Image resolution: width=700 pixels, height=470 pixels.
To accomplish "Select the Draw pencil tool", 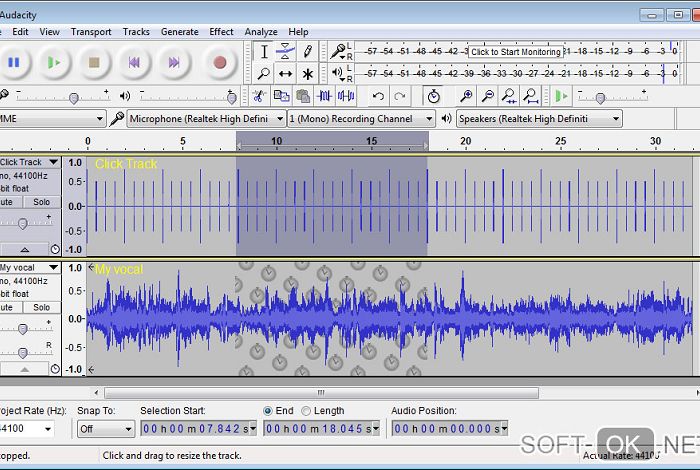I will coord(307,52).
